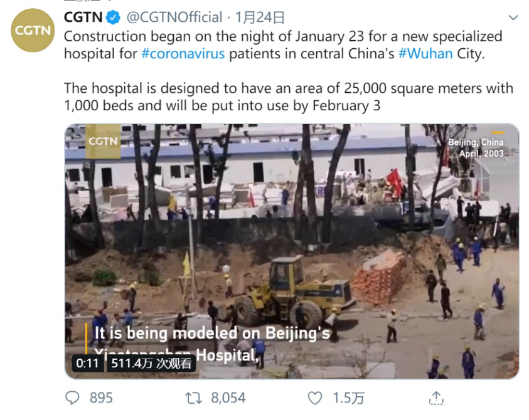Viewport: 529px width, 420px height.
Task: Click the bold CGTN display name
Action: pos(83,17)
